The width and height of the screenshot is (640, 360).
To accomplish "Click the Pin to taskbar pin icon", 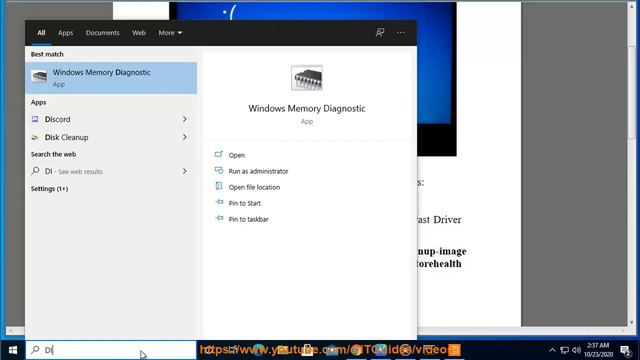I will [x=219, y=219].
